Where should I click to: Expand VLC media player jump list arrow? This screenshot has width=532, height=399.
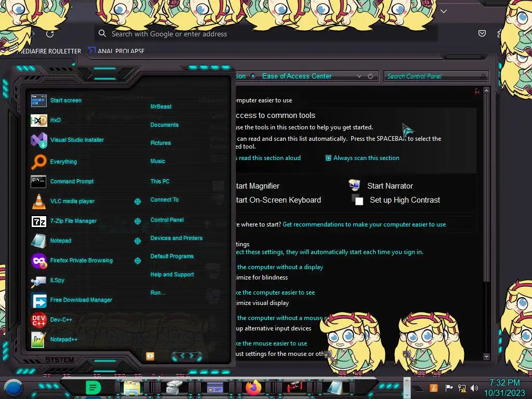pos(137,202)
